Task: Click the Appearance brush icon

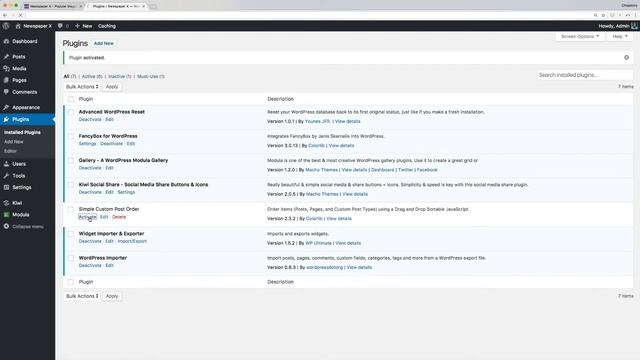Action: click(6, 107)
